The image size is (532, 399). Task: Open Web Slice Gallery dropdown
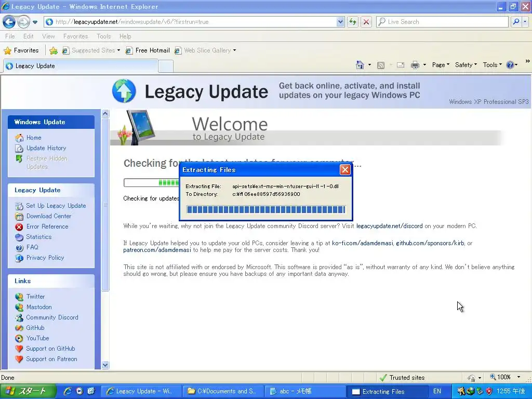tap(205, 50)
